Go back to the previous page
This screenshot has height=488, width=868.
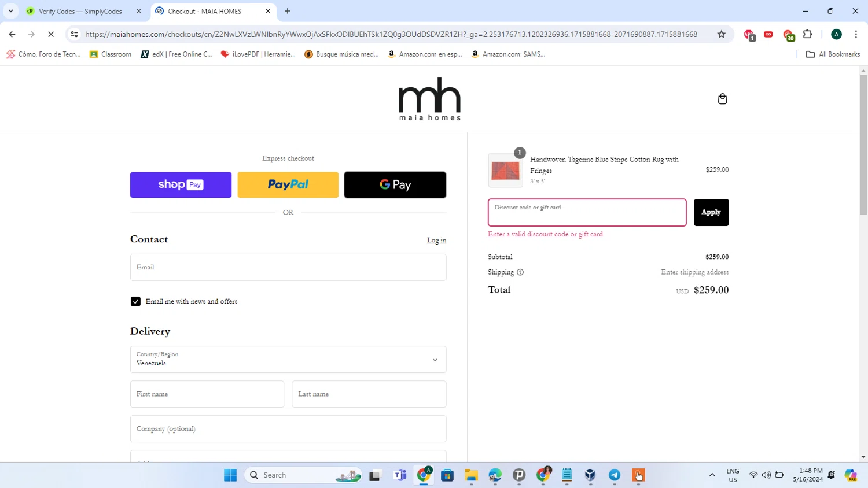12,34
